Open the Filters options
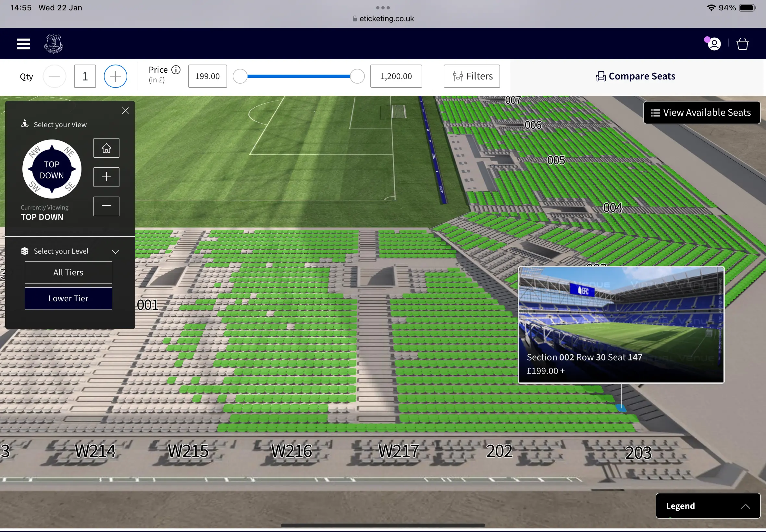 pyautogui.click(x=472, y=76)
